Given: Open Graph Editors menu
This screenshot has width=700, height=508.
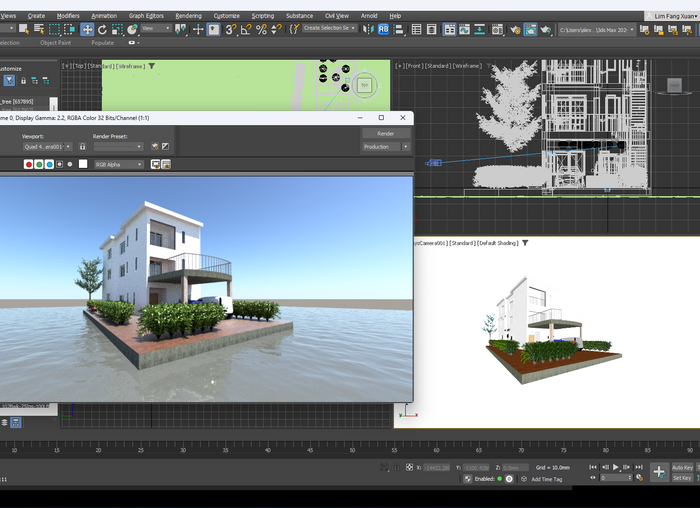Looking at the screenshot, I should click(x=146, y=16).
